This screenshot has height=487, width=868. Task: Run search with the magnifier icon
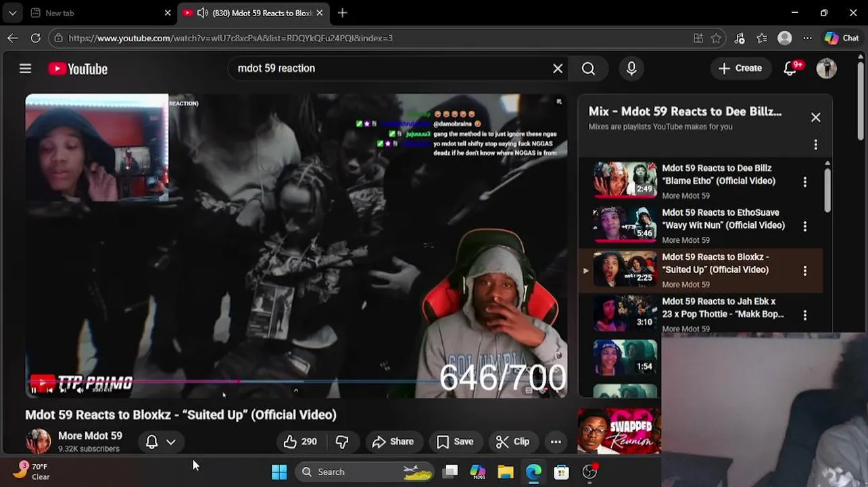point(588,68)
